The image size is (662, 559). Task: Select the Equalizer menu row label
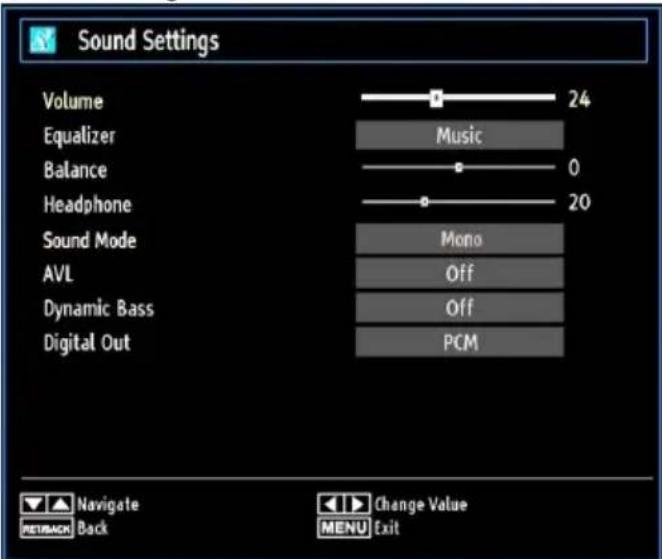click(79, 136)
